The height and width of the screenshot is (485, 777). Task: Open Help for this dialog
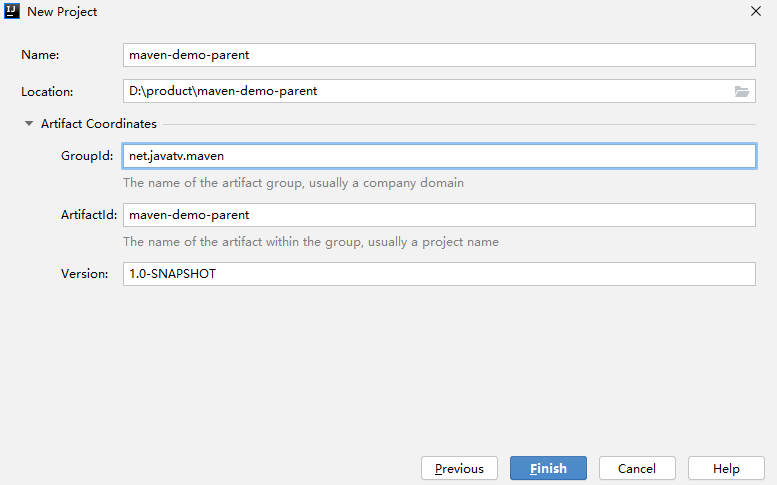726,468
